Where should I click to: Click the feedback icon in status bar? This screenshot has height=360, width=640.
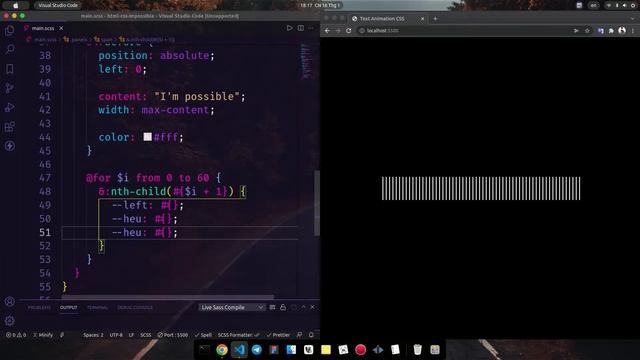300,335
